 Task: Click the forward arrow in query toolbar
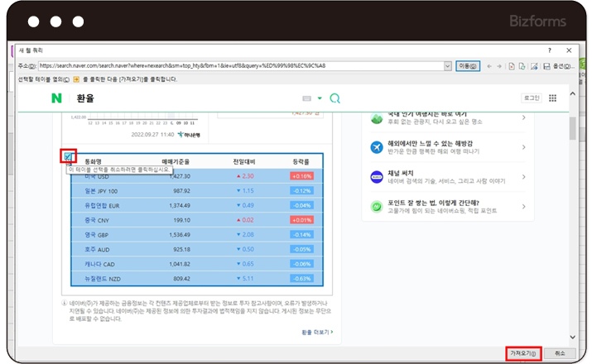click(x=498, y=65)
